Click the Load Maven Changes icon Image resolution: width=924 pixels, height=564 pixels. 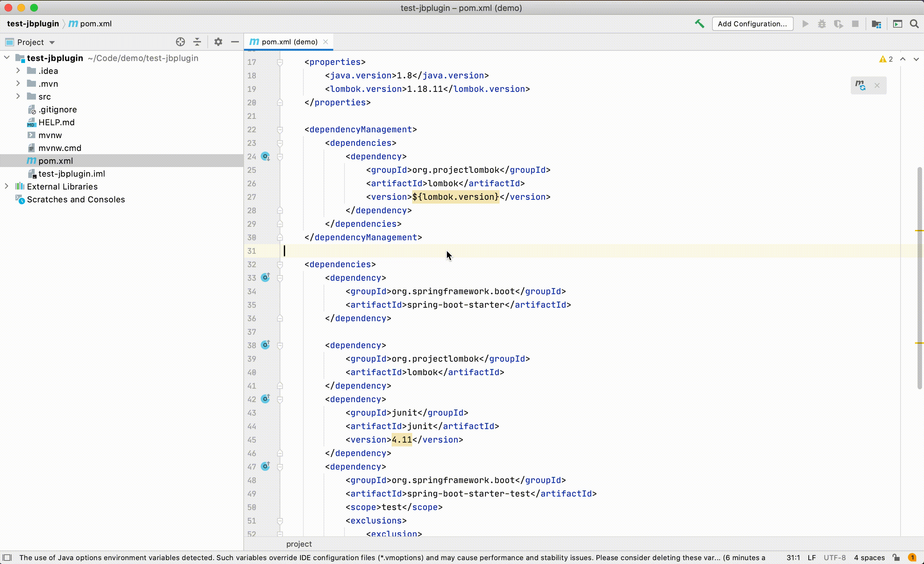(860, 85)
